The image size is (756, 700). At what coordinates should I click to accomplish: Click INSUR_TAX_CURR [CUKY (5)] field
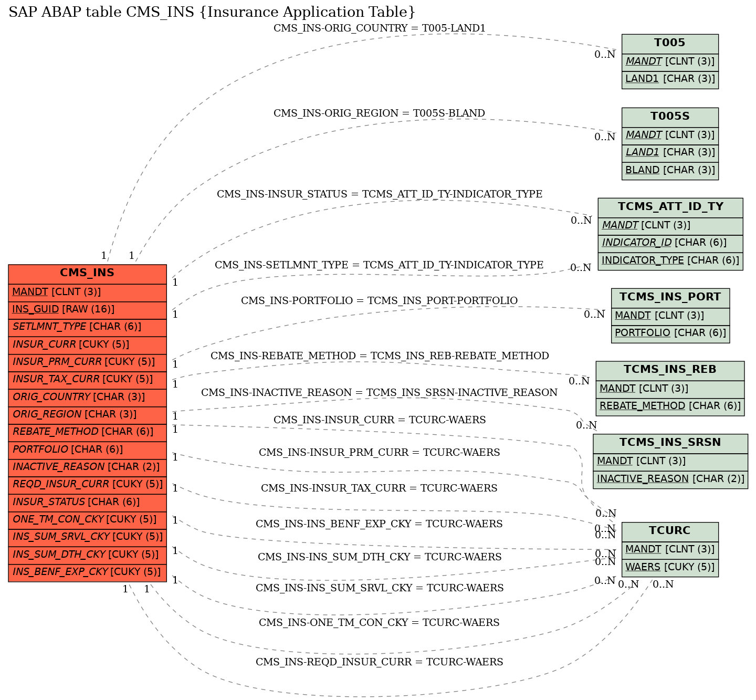pyautogui.click(x=87, y=379)
